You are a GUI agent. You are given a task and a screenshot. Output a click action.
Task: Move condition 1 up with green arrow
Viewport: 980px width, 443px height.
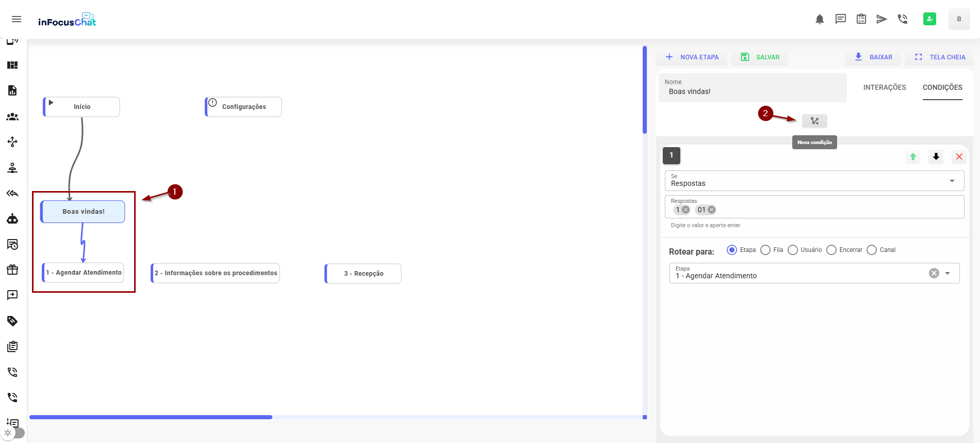click(913, 156)
